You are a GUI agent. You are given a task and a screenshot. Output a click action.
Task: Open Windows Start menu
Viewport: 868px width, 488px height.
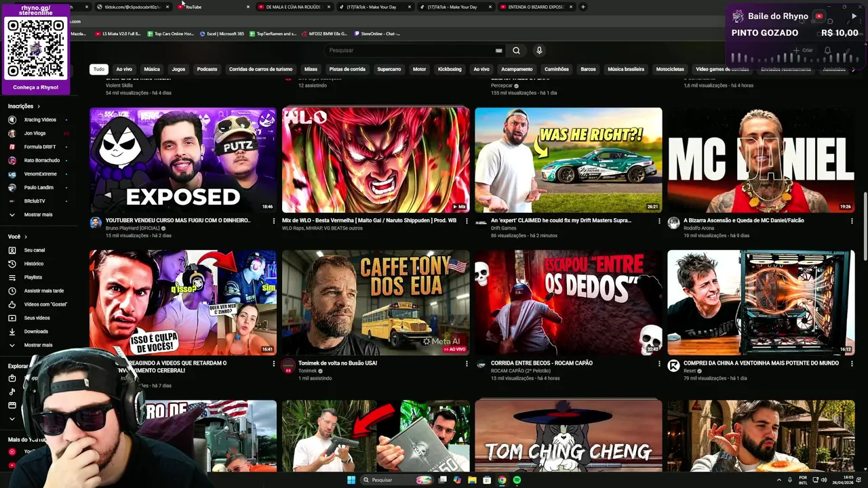tap(351, 480)
